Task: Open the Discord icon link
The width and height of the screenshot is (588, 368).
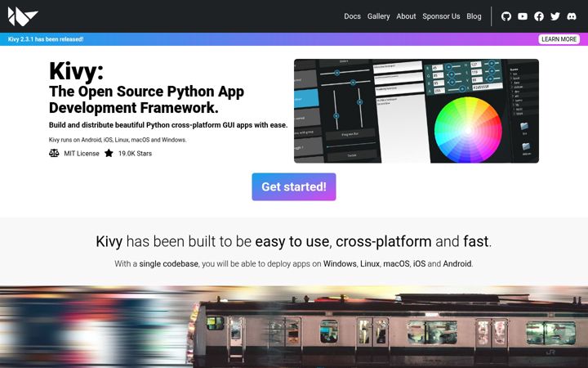Action: pyautogui.click(x=572, y=16)
